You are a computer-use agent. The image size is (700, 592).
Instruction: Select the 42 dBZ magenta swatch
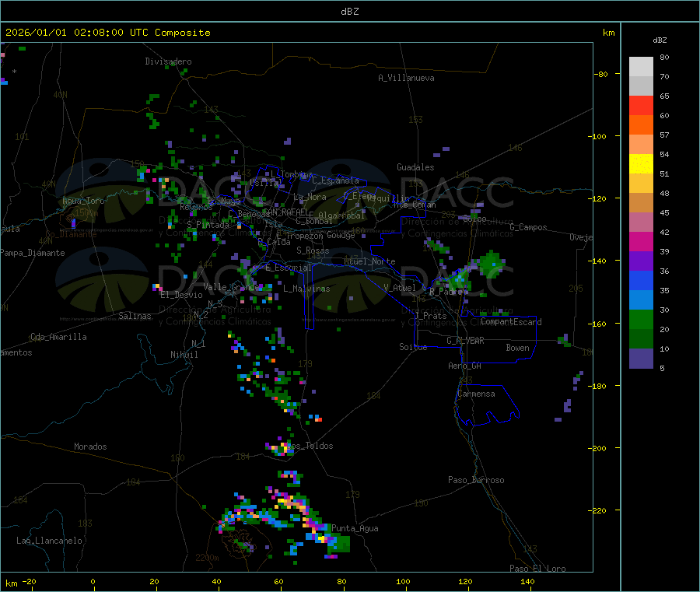pos(641,241)
